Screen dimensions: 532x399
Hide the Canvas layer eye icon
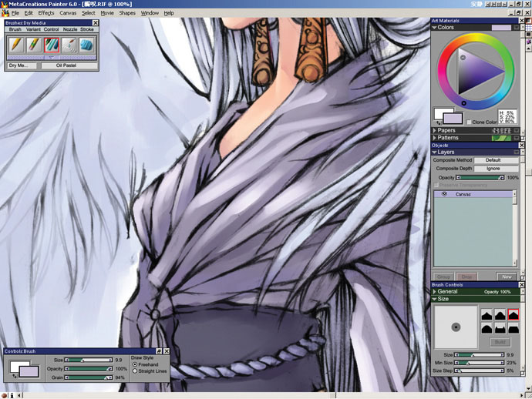[444, 194]
